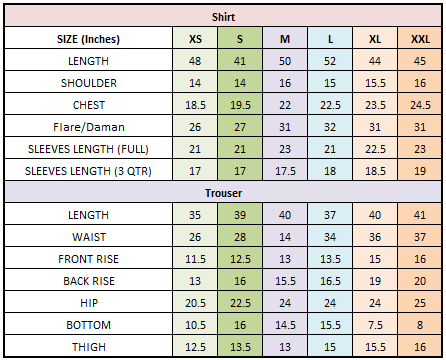Screen dimensions: 446x360
Task: Click the Shirt section header
Action: (x=223, y=17)
